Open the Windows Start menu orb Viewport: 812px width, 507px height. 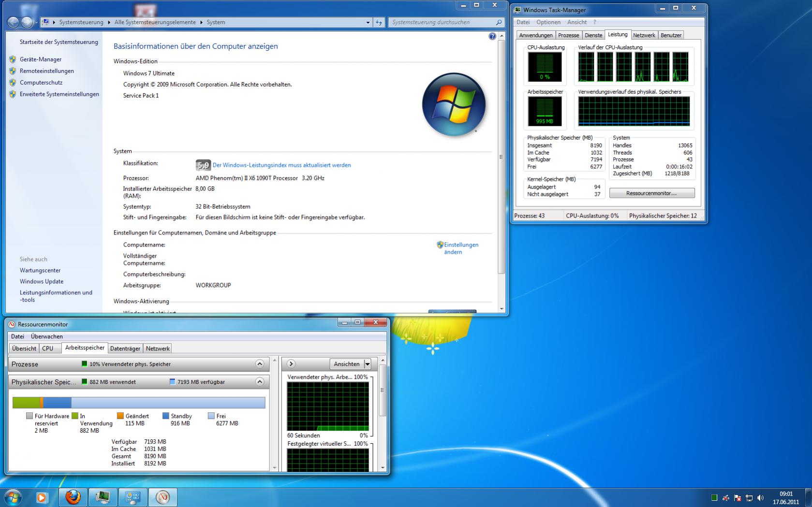click(13, 497)
